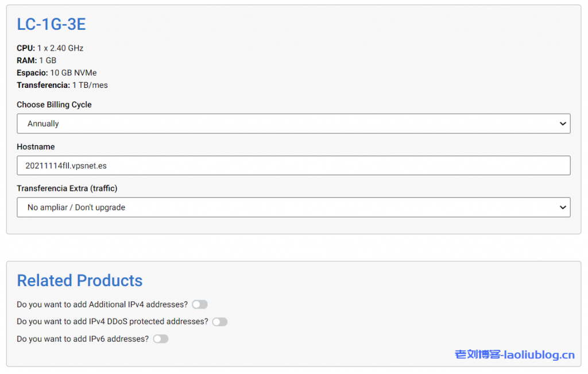Image resolution: width=588 pixels, height=374 pixels.
Task: Click the Hostname text field
Action: (x=293, y=165)
